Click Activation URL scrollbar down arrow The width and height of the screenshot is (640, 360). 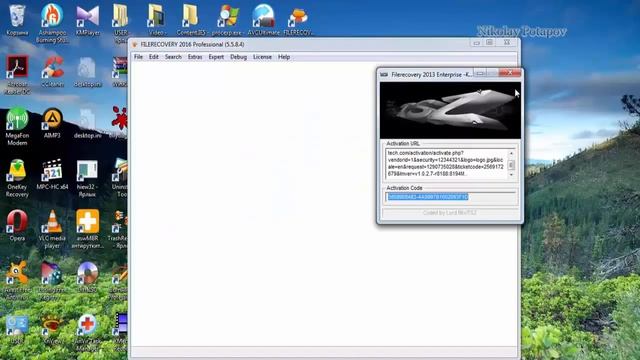pyautogui.click(x=511, y=175)
